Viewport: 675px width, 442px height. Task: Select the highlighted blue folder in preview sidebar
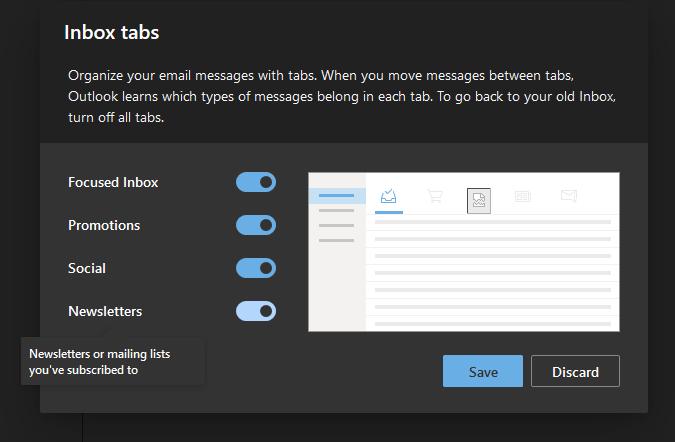(337, 196)
